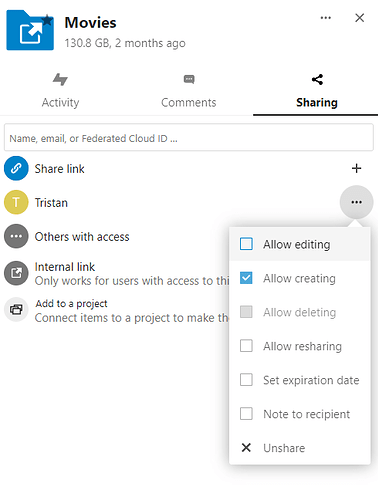Click the 130.8 GB, 2 months ago text
The image size is (378, 500).
(125, 43)
